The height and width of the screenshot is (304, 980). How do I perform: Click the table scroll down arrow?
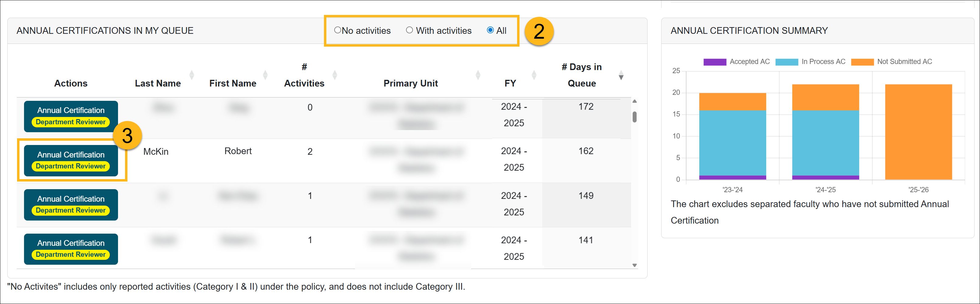634,265
